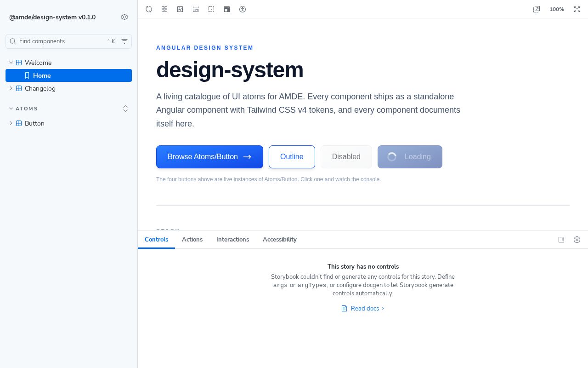Click the @amde/design-system v0.1.0 title
588x368 pixels.
point(52,17)
